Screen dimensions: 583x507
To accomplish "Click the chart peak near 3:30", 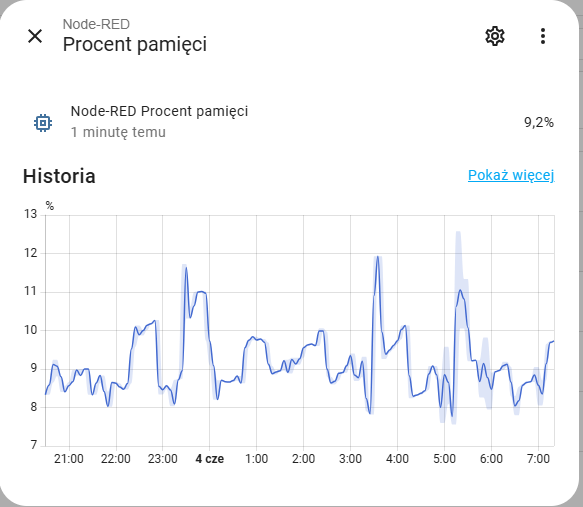I will pyautogui.click(x=378, y=257).
